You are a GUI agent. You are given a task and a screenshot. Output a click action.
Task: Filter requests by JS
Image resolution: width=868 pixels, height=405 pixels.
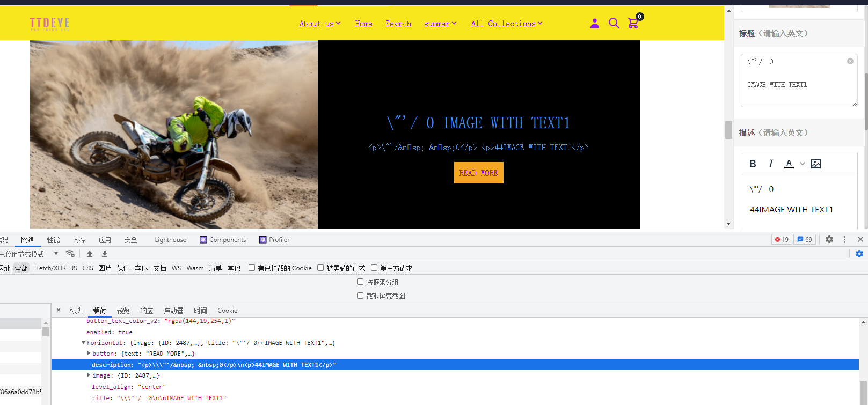74,268
